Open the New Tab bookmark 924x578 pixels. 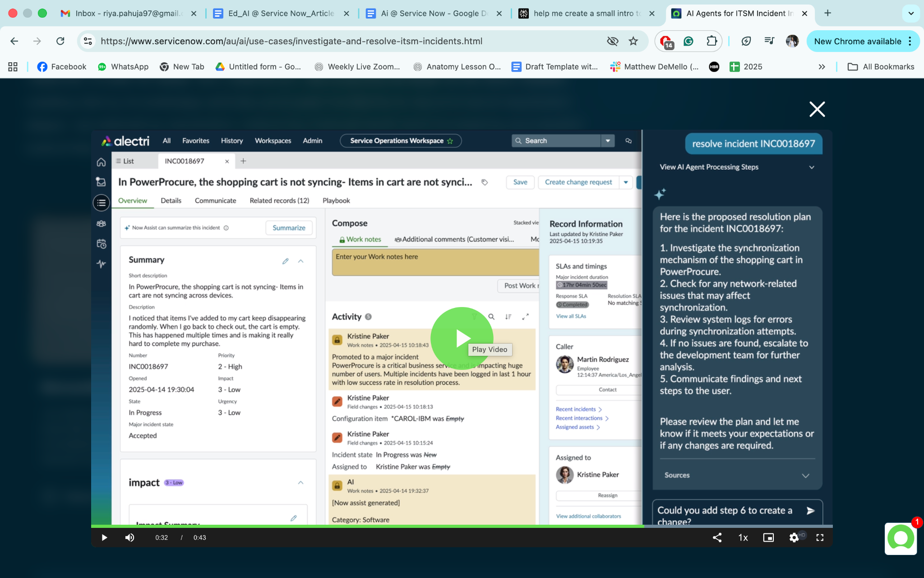(x=182, y=67)
